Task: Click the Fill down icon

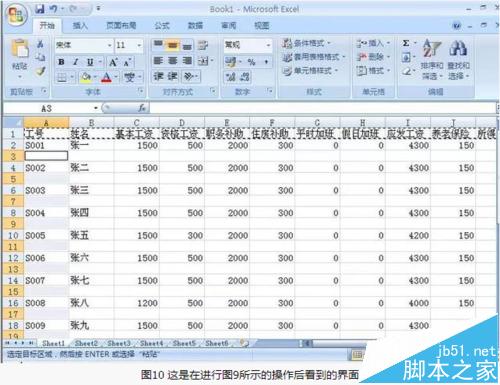Action: [x=406, y=58]
